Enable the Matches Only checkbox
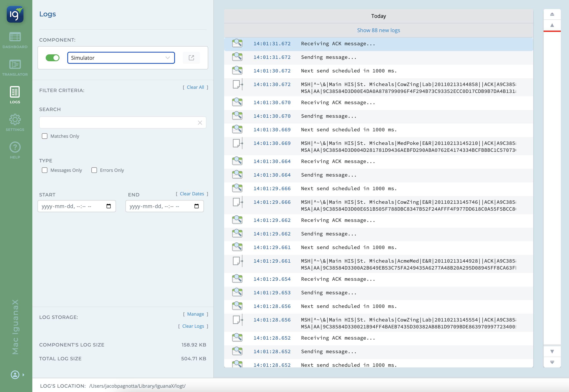 point(44,136)
